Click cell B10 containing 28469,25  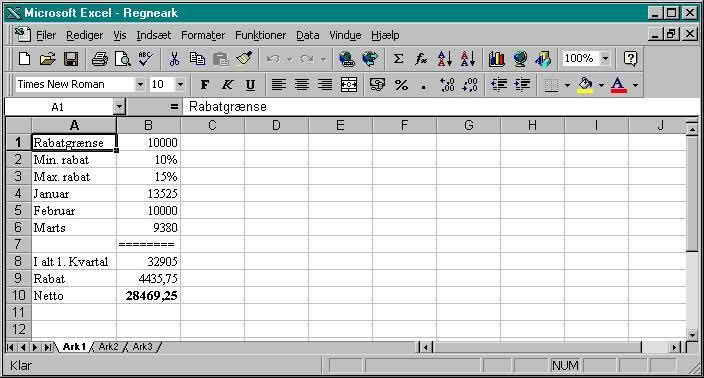tap(148, 295)
